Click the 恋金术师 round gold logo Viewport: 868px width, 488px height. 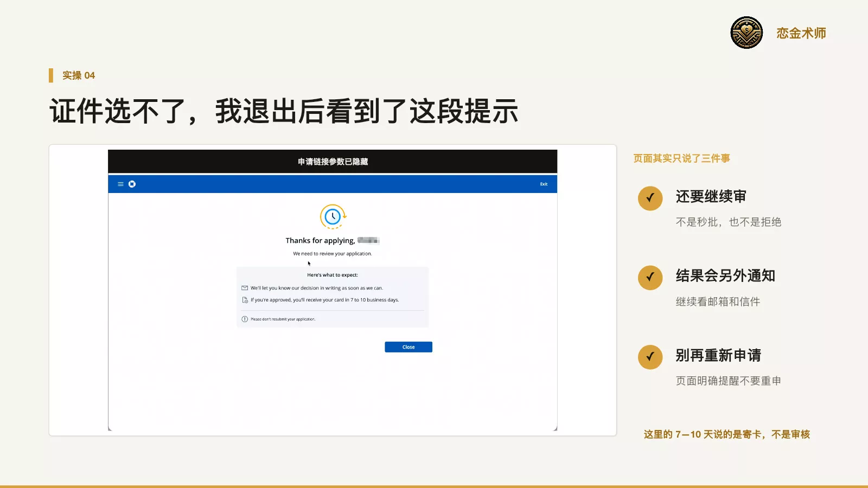pos(746,33)
